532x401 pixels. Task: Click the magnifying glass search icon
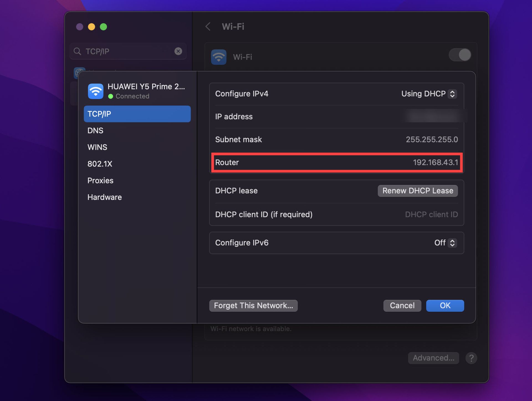point(77,51)
